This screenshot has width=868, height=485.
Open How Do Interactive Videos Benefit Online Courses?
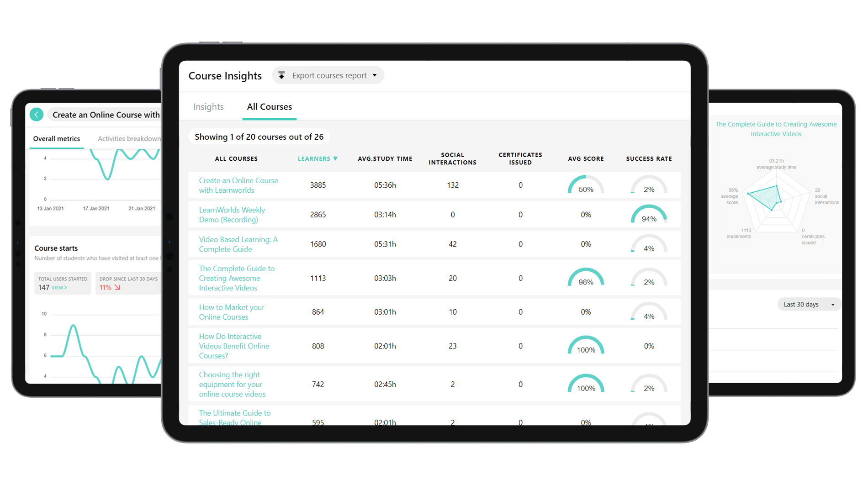(x=234, y=346)
